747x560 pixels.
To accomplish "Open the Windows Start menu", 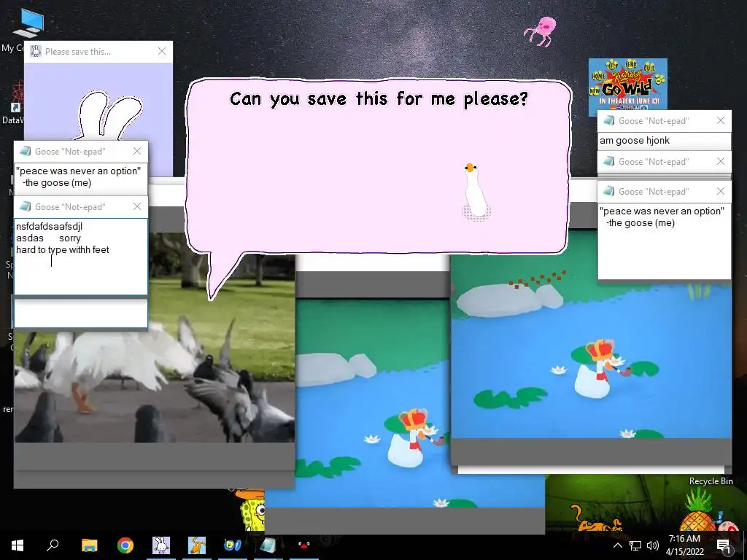I will [18, 545].
